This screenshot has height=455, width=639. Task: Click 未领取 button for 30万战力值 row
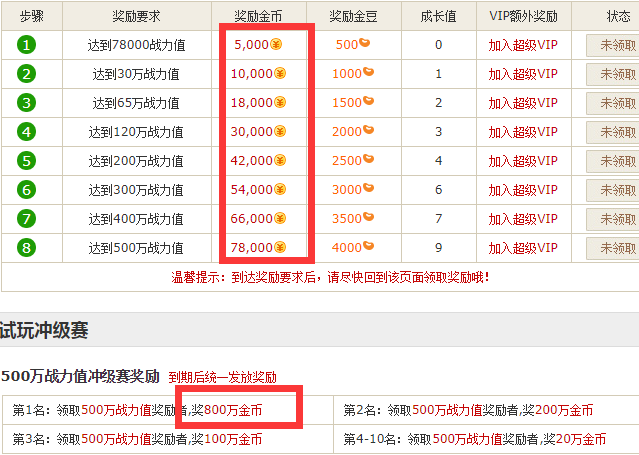tap(613, 74)
